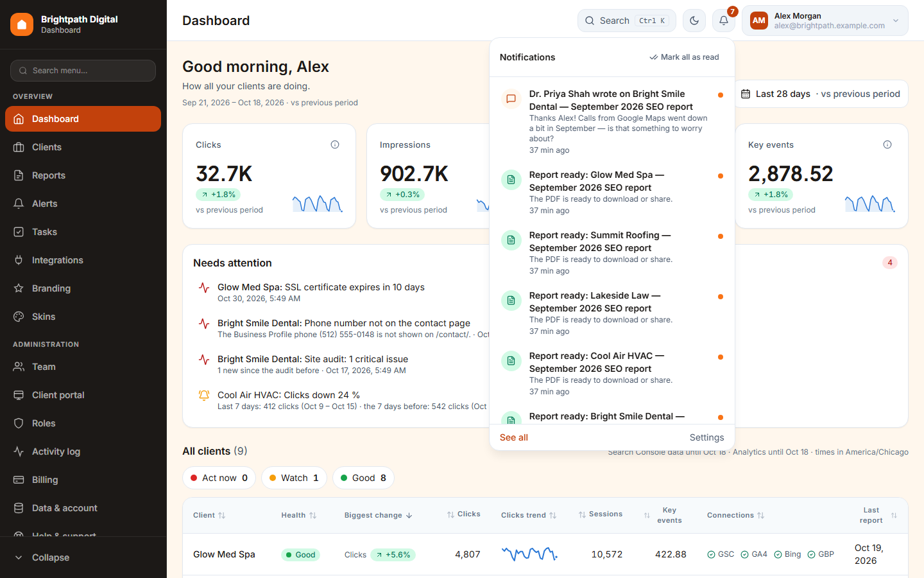This screenshot has width=924, height=578.
Task: Filter clients by Act now status
Action: pos(219,478)
